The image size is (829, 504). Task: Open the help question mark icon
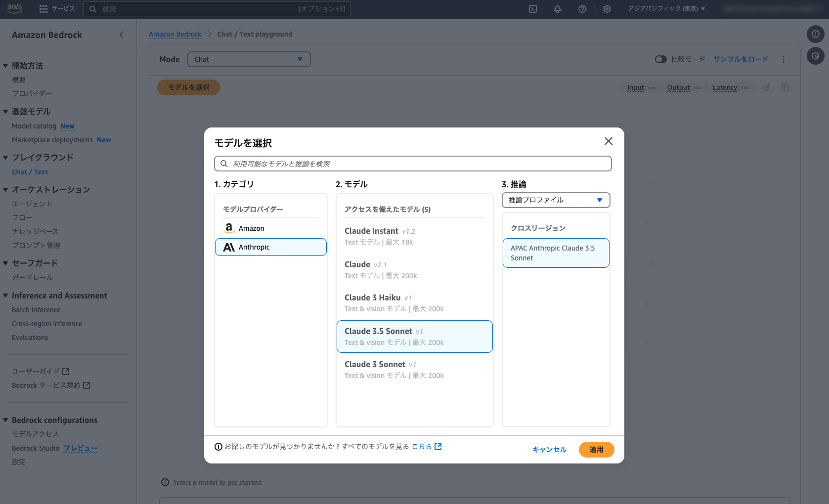click(582, 9)
